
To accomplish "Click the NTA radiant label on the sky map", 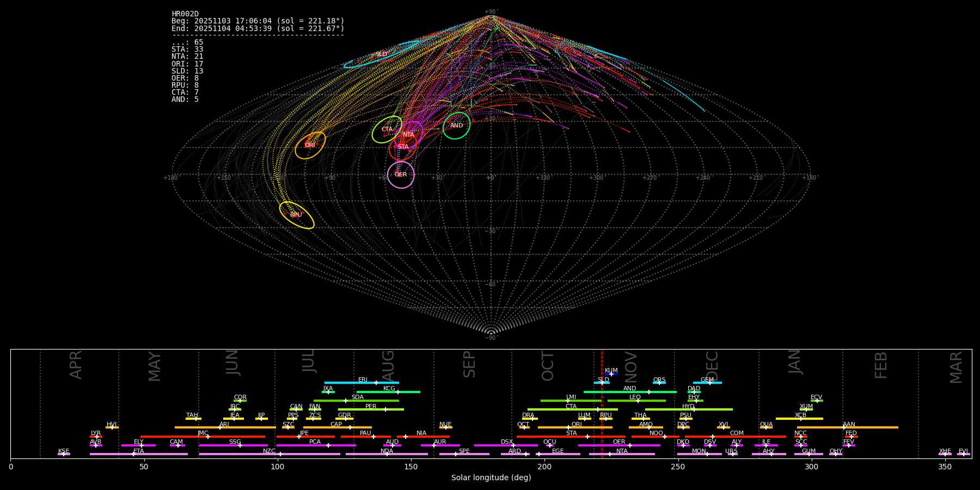I will pos(408,134).
